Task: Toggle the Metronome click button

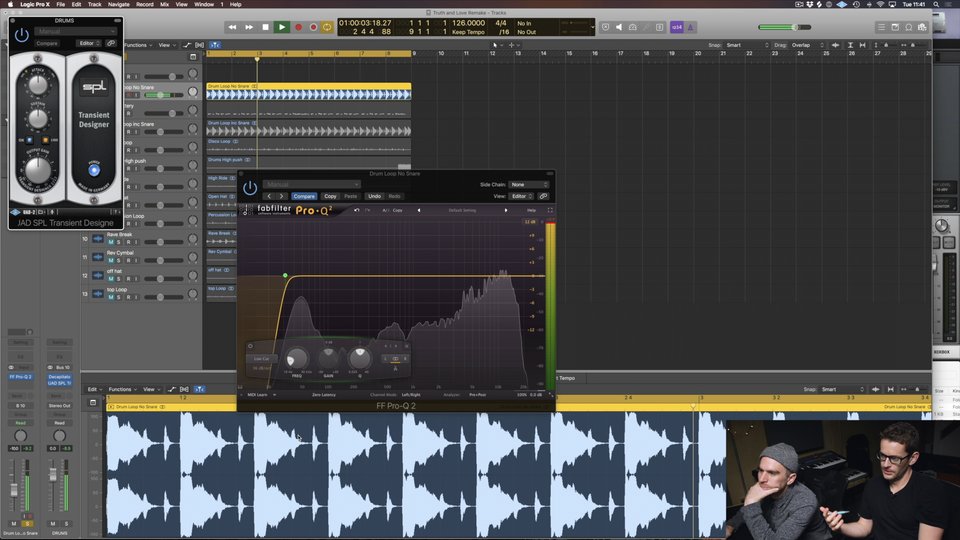Action: tap(690, 27)
